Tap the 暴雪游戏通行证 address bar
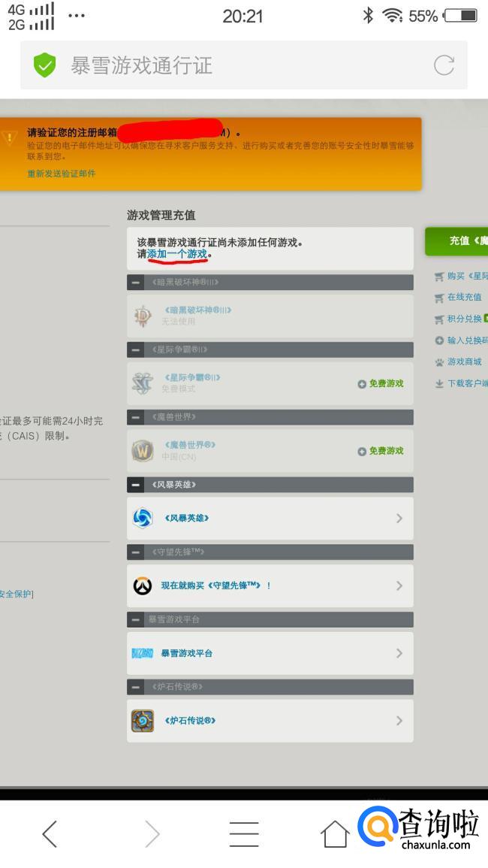Image resolution: width=488 pixels, height=868 pixels. point(244,65)
